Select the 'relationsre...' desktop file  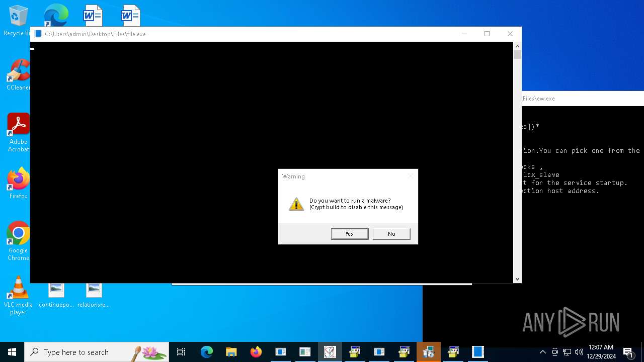coord(94,296)
